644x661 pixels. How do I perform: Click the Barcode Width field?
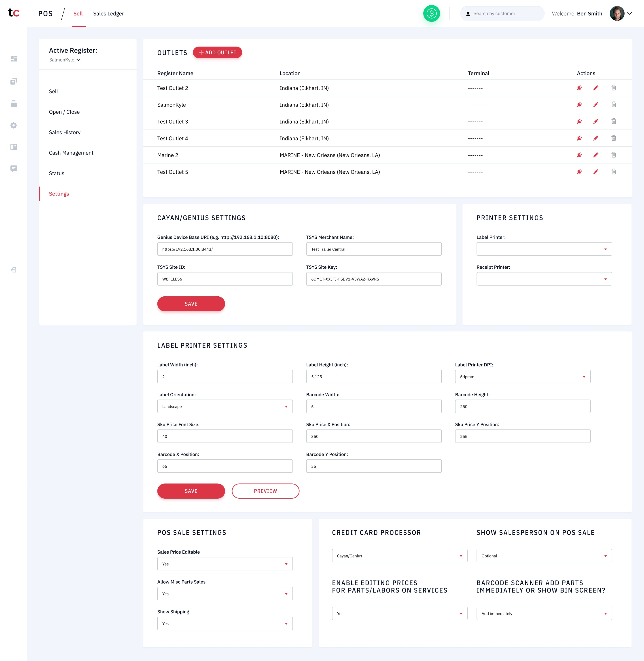[x=374, y=406]
